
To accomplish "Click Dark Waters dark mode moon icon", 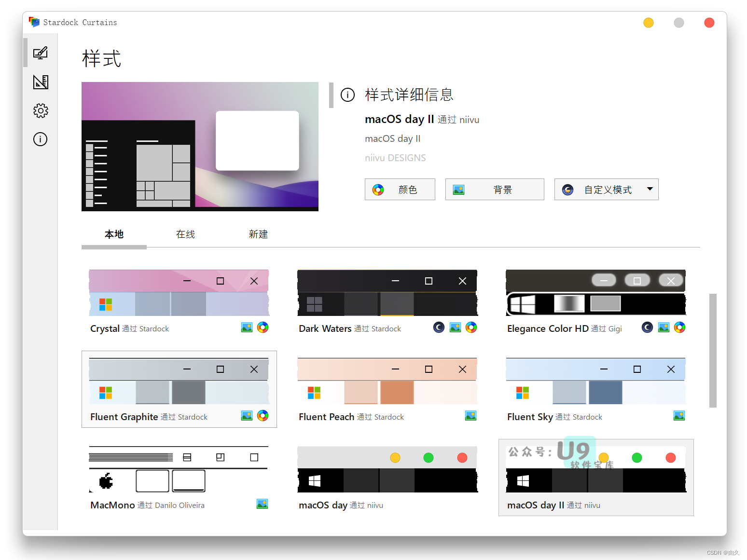I will coord(439,328).
